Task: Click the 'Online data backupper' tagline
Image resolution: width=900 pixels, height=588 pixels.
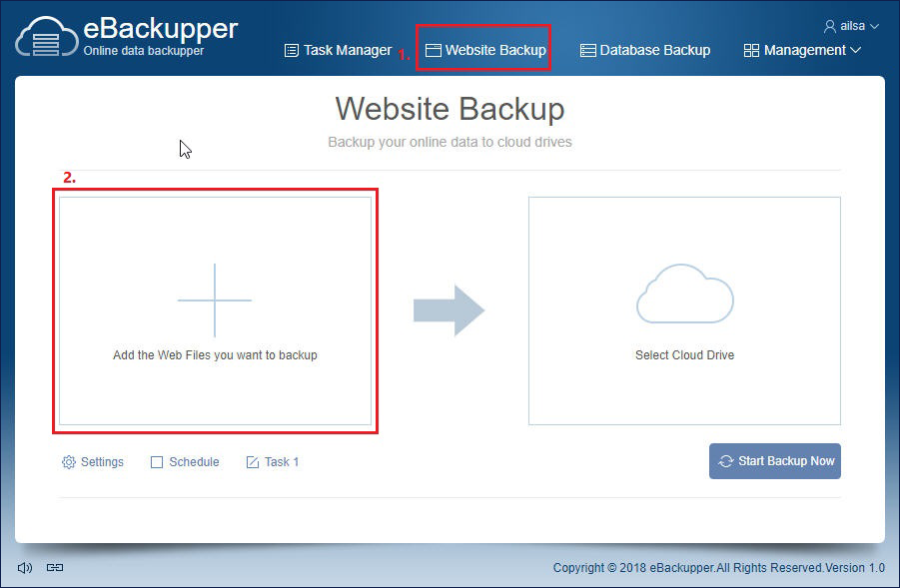Action: click(x=144, y=51)
